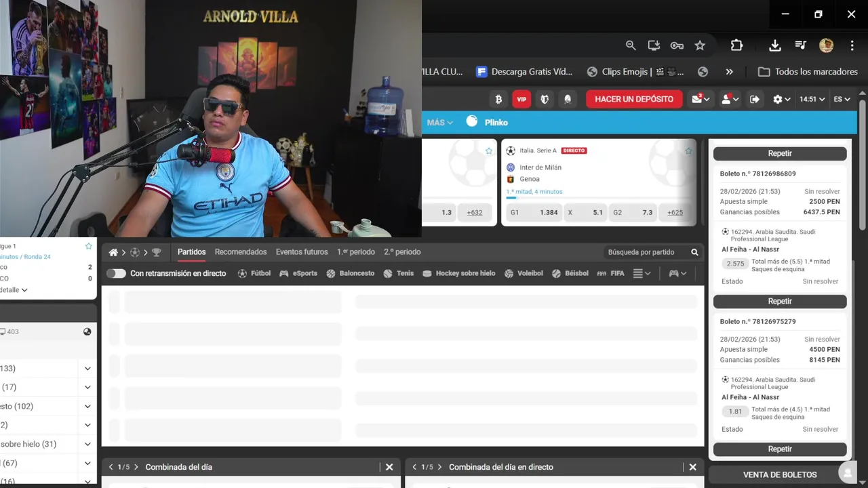868x488 pixels.
Task: Open the red VIP badge
Action: (521, 99)
